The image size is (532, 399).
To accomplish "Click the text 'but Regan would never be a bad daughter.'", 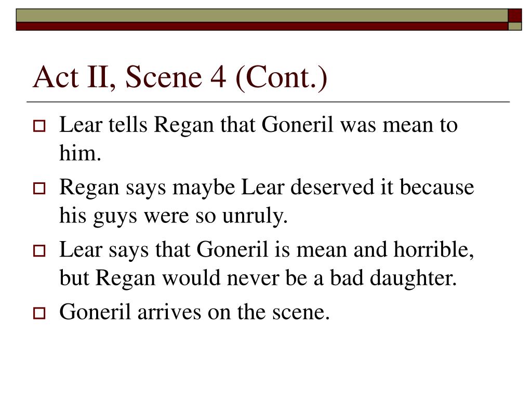I will click(x=258, y=278).
